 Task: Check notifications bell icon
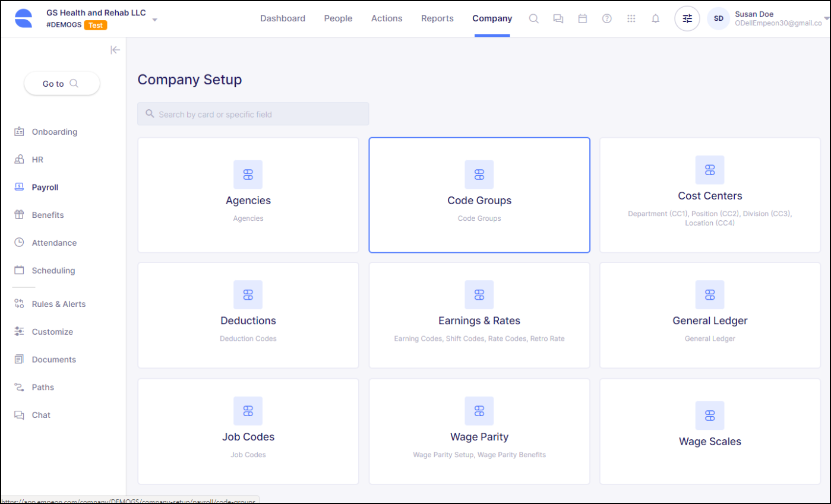pos(655,18)
